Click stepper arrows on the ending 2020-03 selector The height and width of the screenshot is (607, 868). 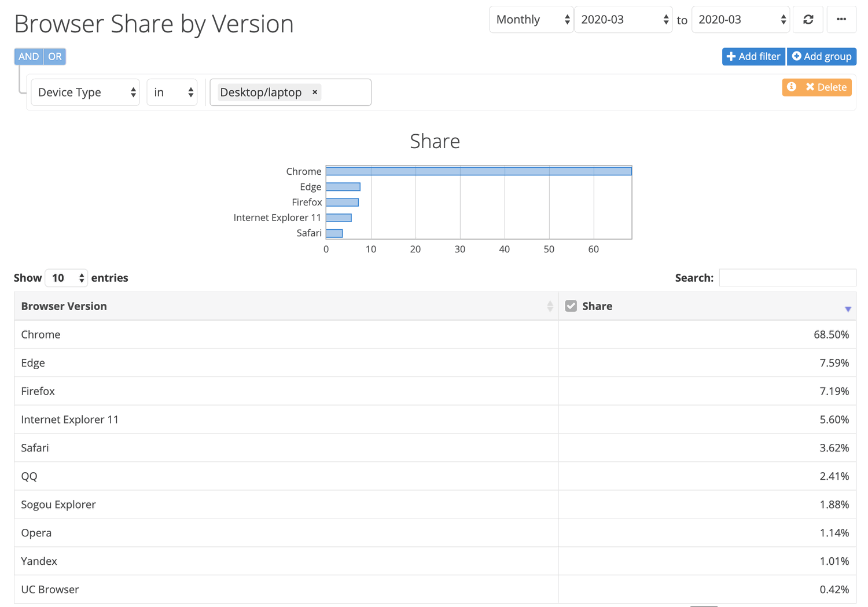(x=783, y=19)
